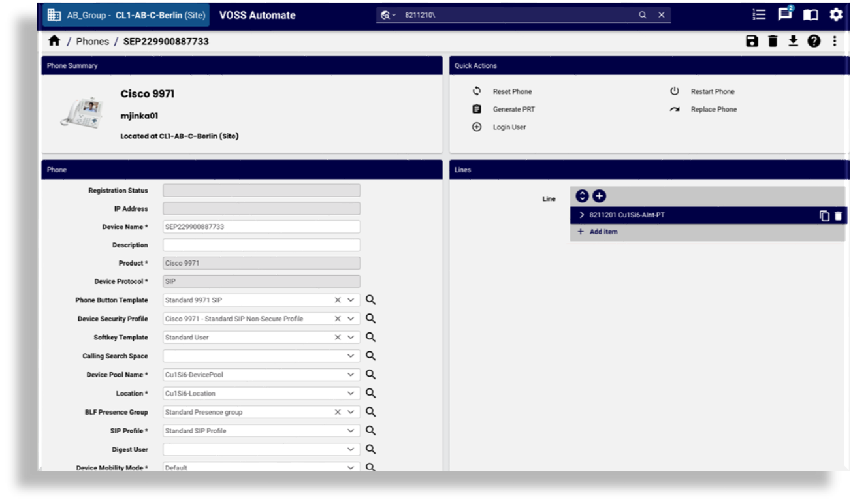This screenshot has width=851, height=504.
Task: Open the Softkey Template dropdown
Action: click(x=351, y=338)
